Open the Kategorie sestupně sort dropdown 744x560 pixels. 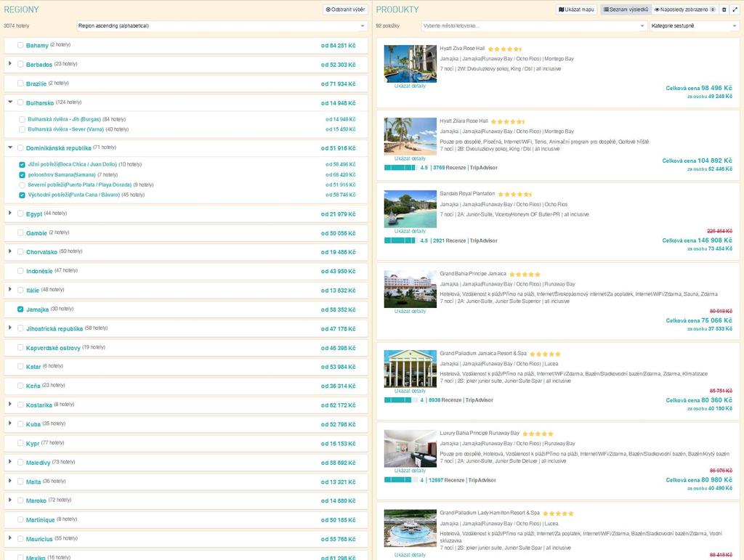tap(694, 26)
